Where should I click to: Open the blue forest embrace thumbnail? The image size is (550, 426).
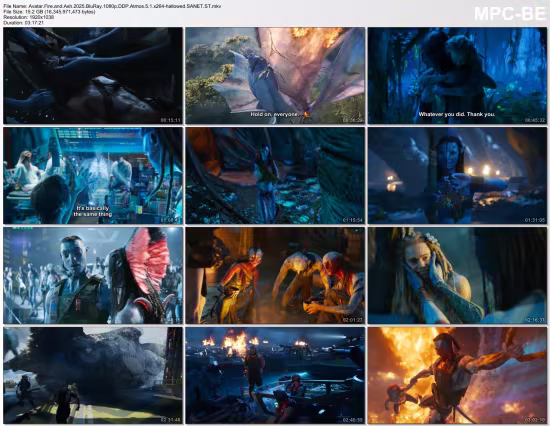click(x=457, y=75)
